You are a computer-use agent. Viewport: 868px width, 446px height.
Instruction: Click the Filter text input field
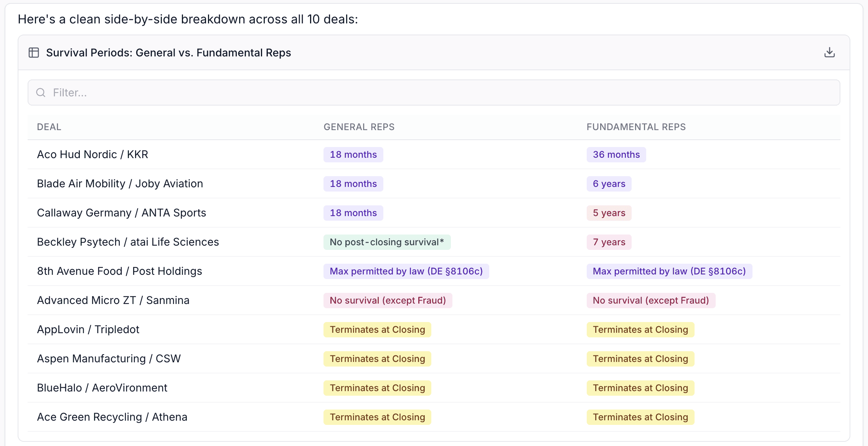tap(434, 93)
